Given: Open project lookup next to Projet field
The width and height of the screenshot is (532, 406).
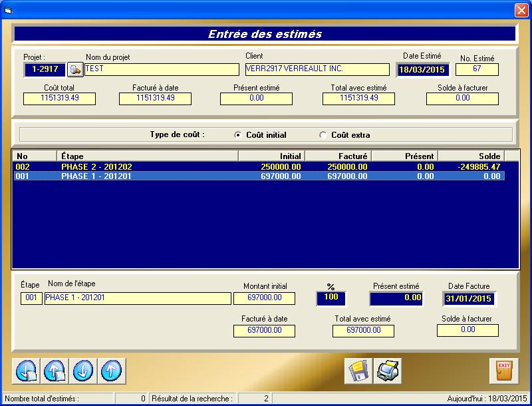Looking at the screenshot, I should [x=75, y=70].
